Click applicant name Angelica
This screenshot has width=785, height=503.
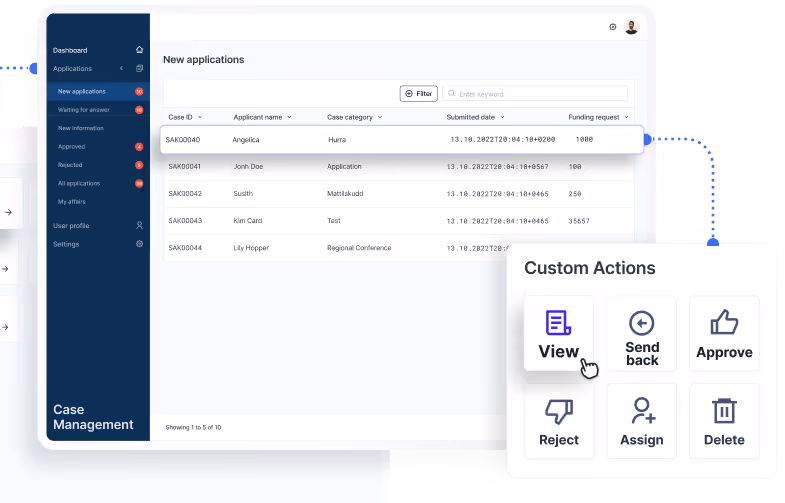(246, 140)
